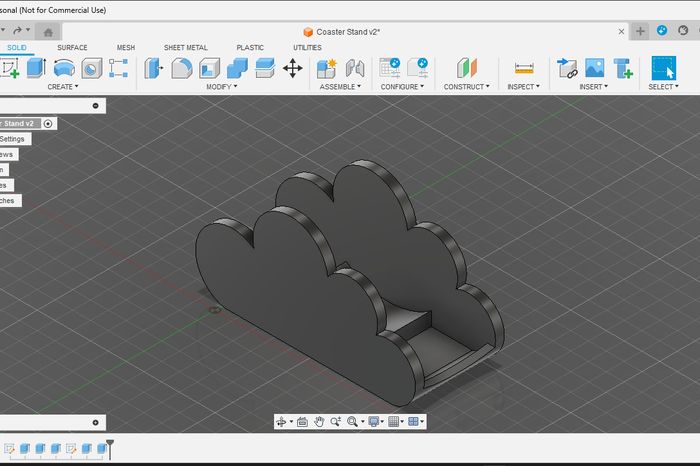The image size is (700, 466).
Task: Click the Zoom navigation icon
Action: (335, 421)
